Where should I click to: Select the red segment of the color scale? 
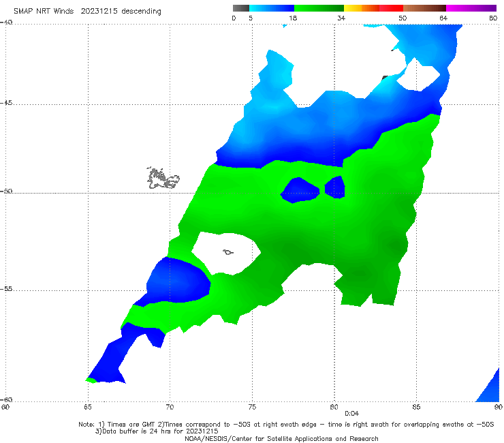pyautogui.click(x=391, y=8)
